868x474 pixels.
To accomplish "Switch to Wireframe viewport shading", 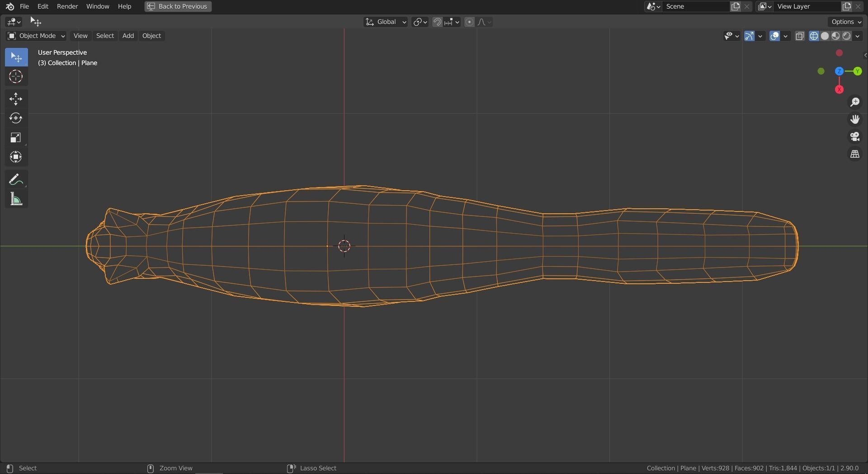I will [814, 36].
